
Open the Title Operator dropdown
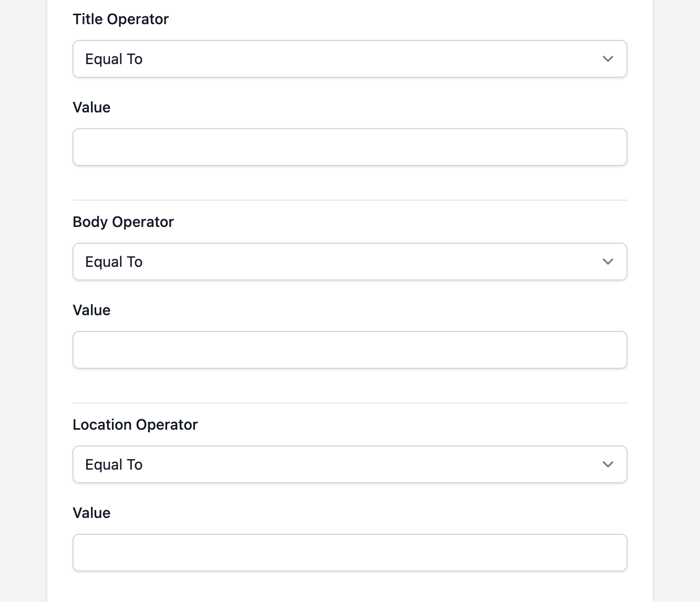click(349, 59)
